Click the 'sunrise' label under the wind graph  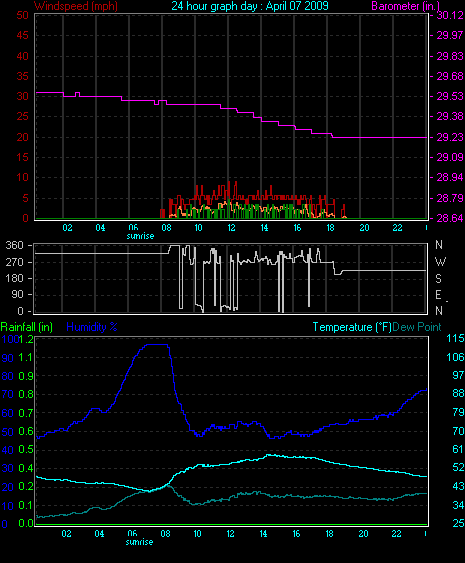pos(140,236)
